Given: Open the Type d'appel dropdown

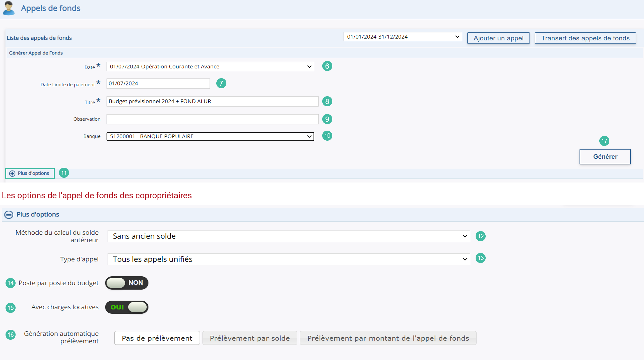Looking at the screenshot, I should [289, 259].
